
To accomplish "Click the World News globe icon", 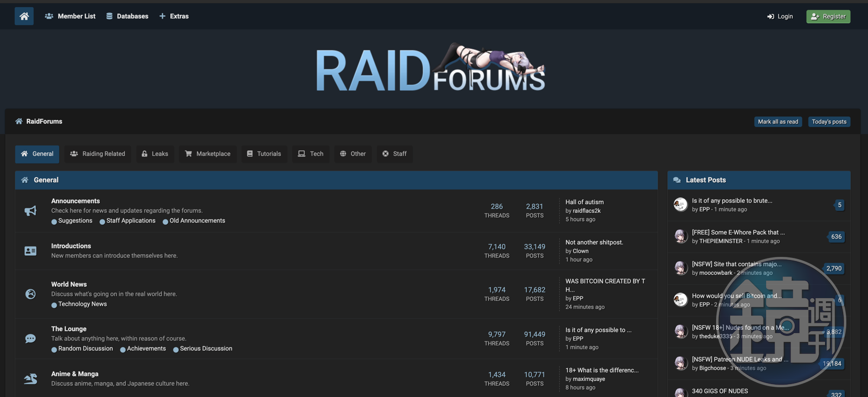I will [x=30, y=294].
